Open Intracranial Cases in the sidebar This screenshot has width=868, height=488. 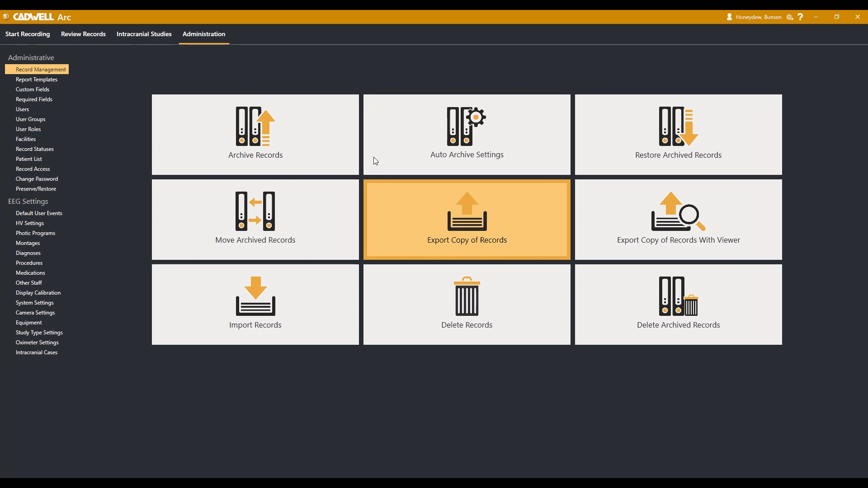(37, 352)
